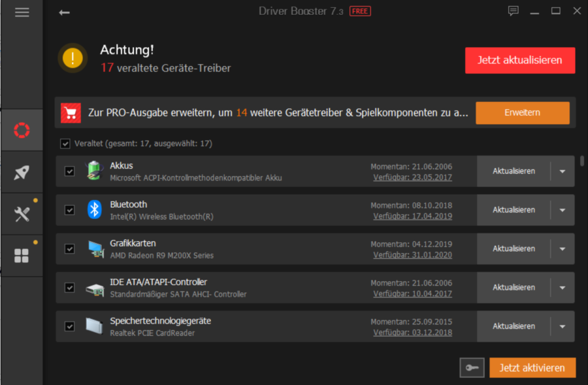Open the hamburger navigation menu
This screenshot has width=588, height=385.
click(22, 12)
